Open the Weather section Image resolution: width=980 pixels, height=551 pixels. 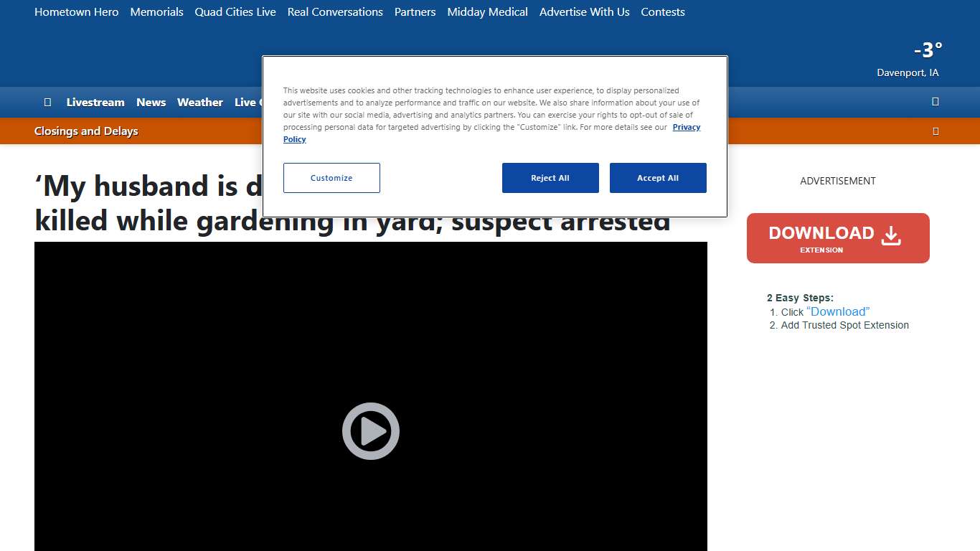(x=199, y=102)
